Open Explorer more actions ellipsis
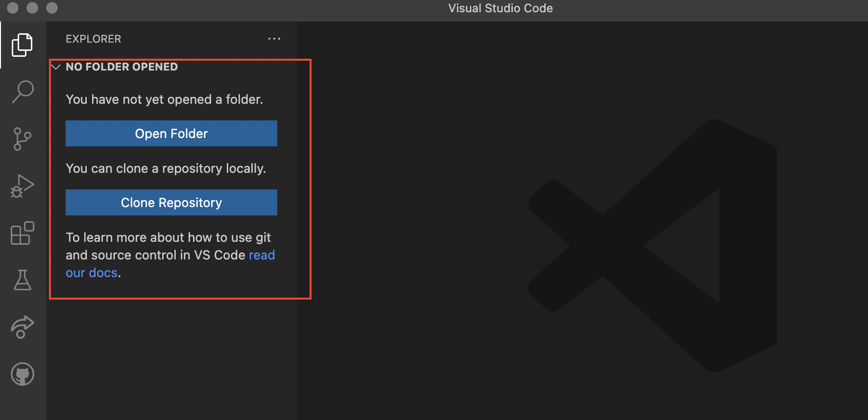Viewport: 868px width, 420px height. tap(274, 39)
